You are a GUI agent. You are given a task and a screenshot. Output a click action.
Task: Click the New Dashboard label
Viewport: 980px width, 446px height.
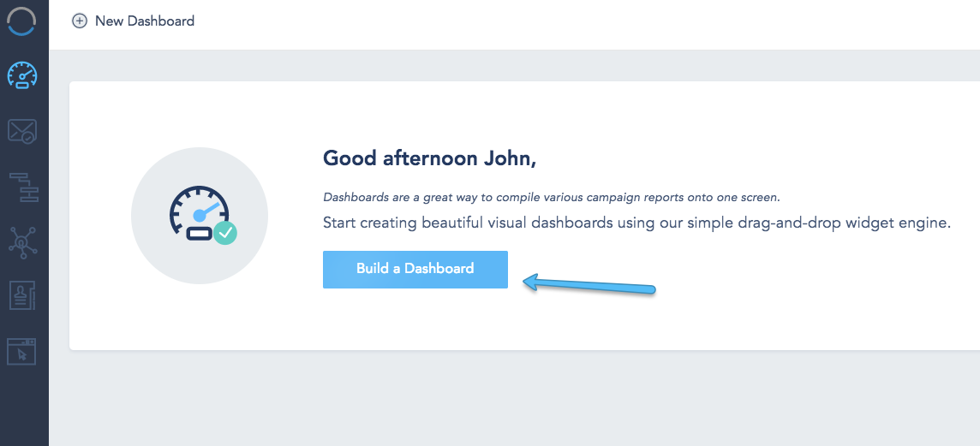[x=145, y=21]
